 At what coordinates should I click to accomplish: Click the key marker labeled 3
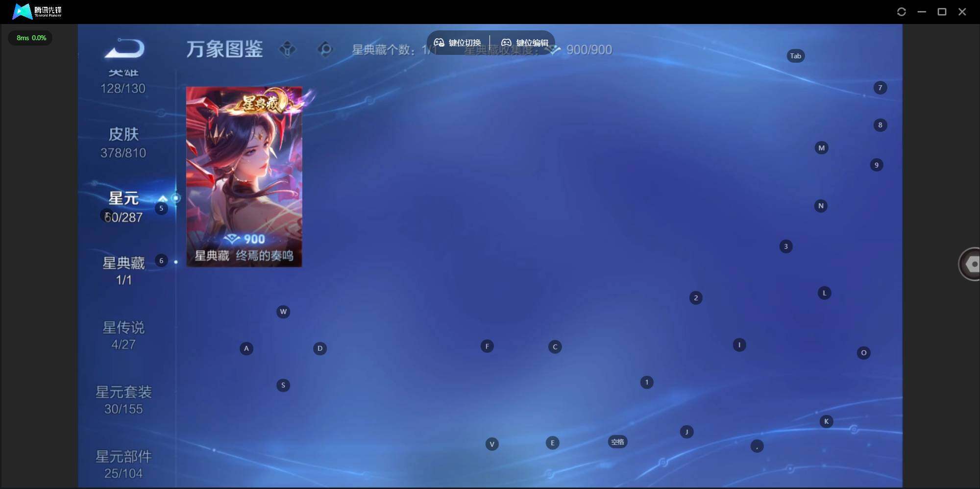click(x=786, y=246)
